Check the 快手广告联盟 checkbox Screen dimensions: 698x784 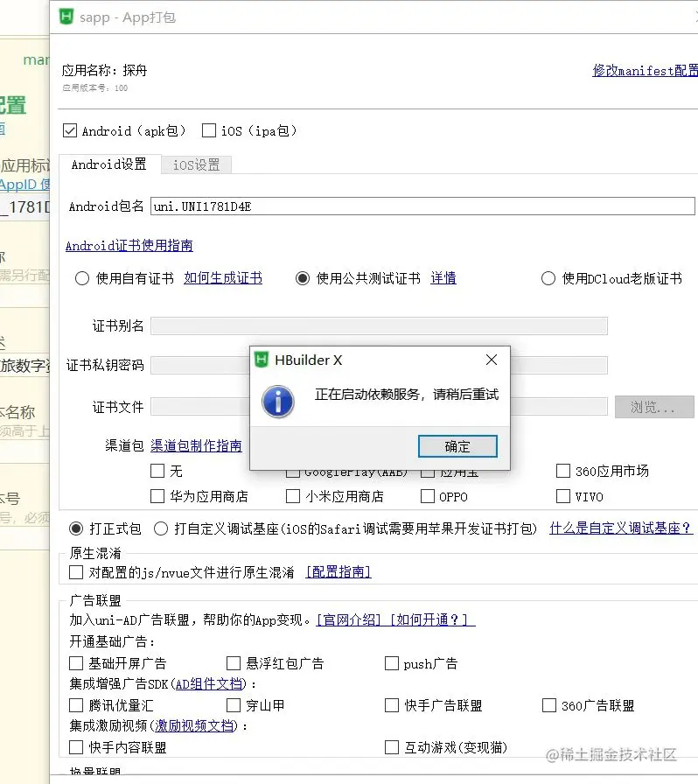(x=392, y=705)
